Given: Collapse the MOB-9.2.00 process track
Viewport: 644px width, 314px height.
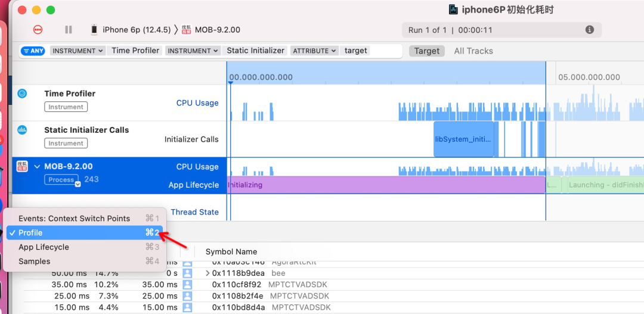Looking at the screenshot, I should tap(38, 167).
